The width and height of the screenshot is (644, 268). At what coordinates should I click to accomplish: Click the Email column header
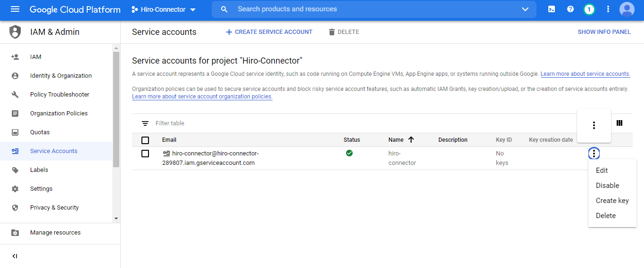[169, 140]
